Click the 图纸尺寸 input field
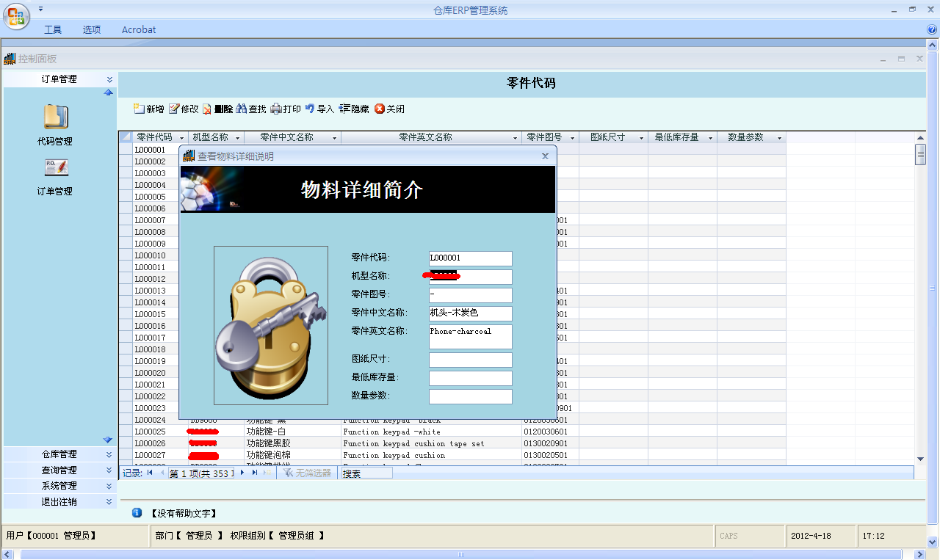940x560 pixels. (x=470, y=360)
